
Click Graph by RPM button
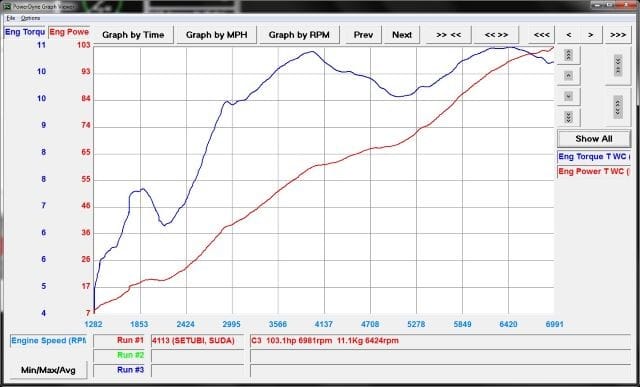299,35
